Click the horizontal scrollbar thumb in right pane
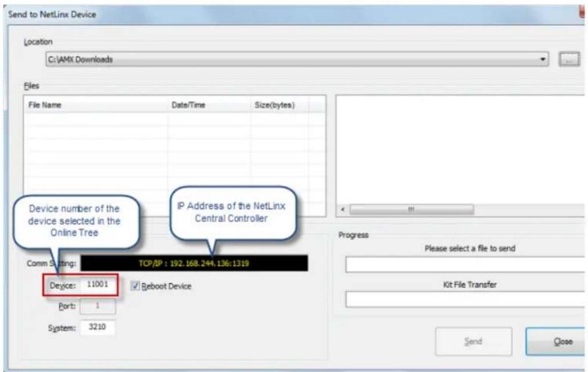Image resolution: width=588 pixels, height=372 pixels. [x=411, y=209]
